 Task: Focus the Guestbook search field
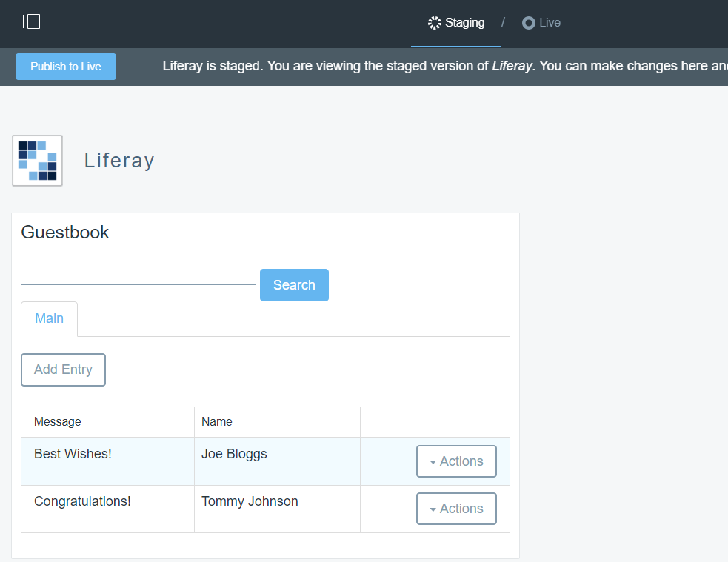138,275
